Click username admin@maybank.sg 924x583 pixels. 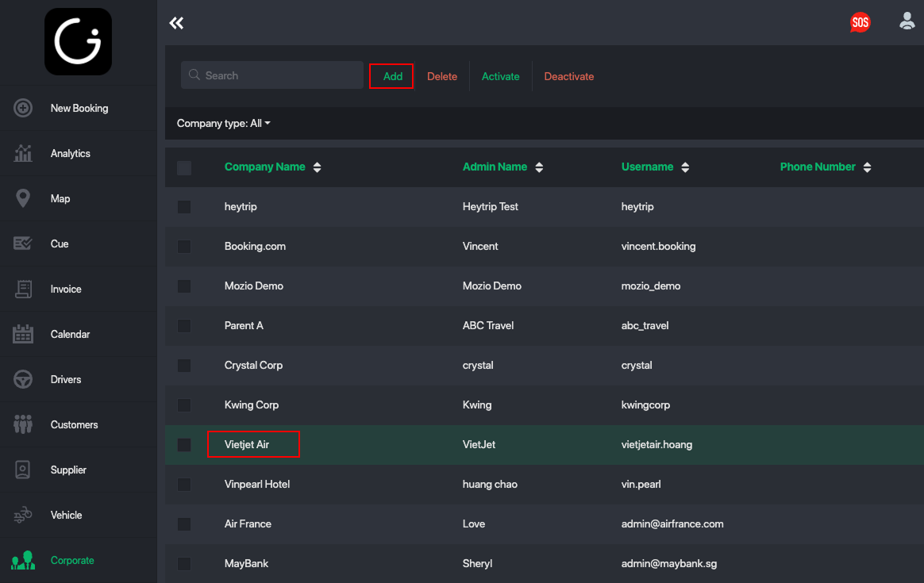coord(669,563)
